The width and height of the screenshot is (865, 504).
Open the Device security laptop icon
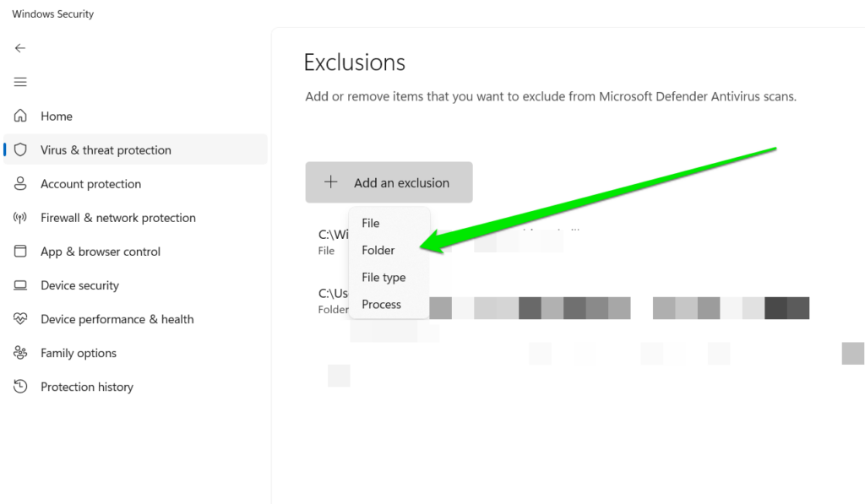pos(20,285)
